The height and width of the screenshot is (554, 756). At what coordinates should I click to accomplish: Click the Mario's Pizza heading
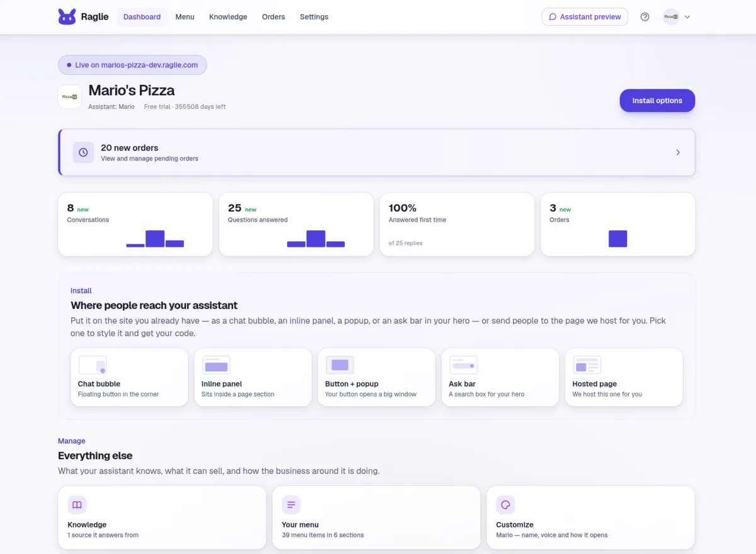(x=132, y=90)
